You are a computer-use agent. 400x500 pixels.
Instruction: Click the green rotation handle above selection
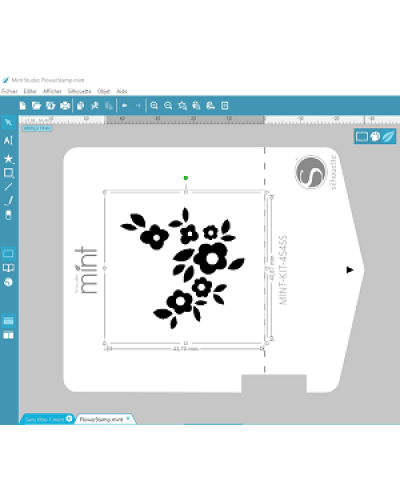[x=186, y=178]
